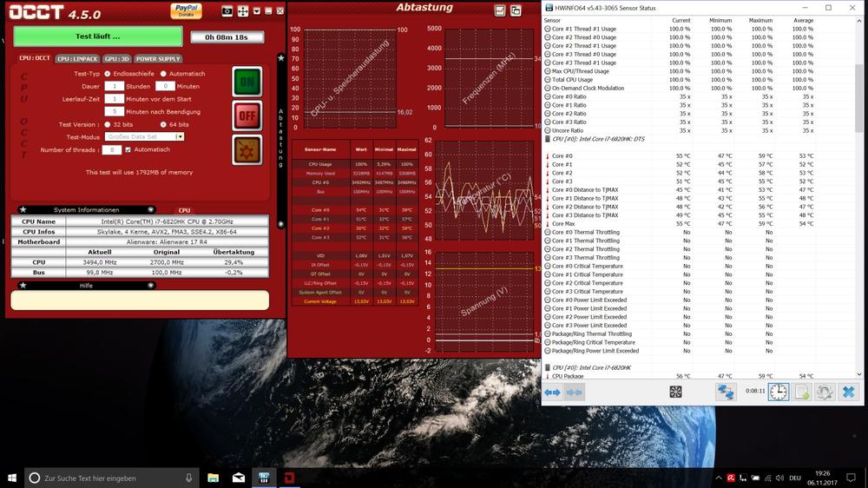Click HWiNFO network remote monitoring icon
Screen dimensions: 868x488
(725, 392)
